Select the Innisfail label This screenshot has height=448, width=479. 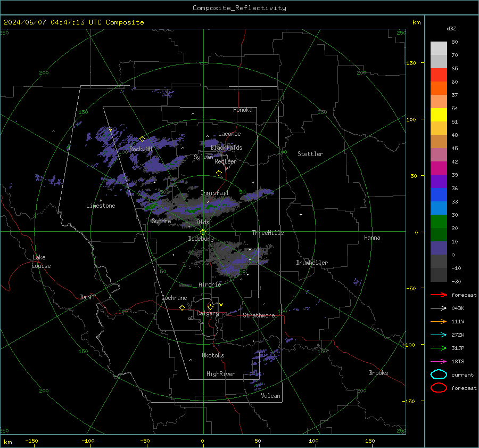pos(214,193)
